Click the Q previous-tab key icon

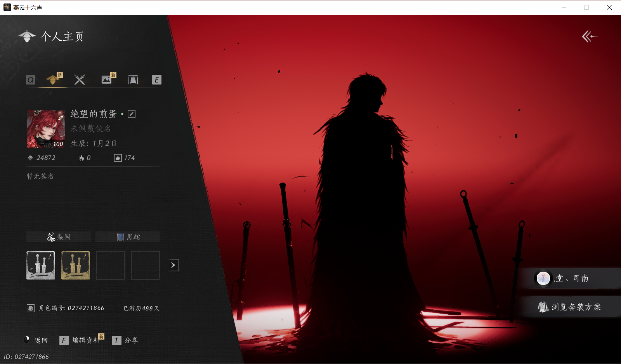pos(31,80)
